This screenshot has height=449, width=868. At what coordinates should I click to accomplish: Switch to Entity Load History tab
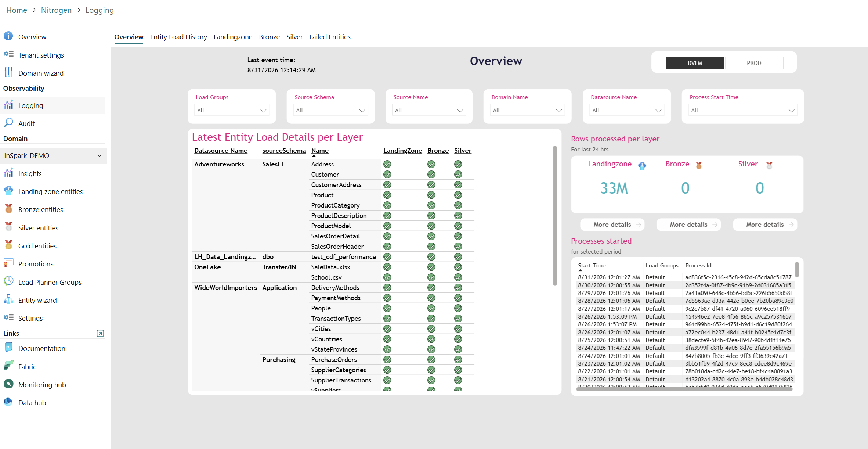178,37
